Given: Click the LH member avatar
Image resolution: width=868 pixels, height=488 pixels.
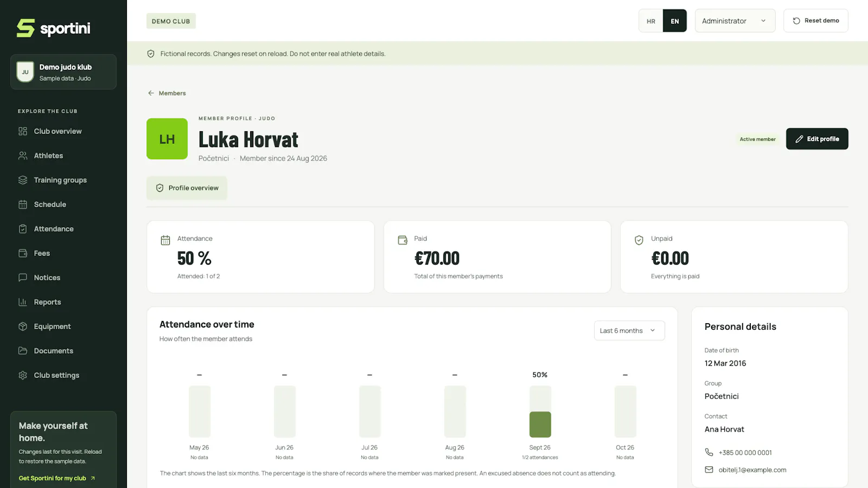Looking at the screenshot, I should [x=167, y=139].
